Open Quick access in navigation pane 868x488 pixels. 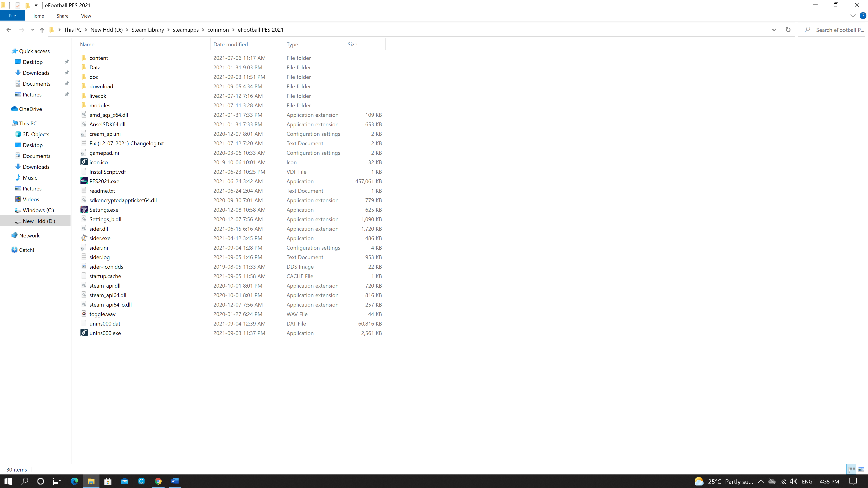coord(34,51)
